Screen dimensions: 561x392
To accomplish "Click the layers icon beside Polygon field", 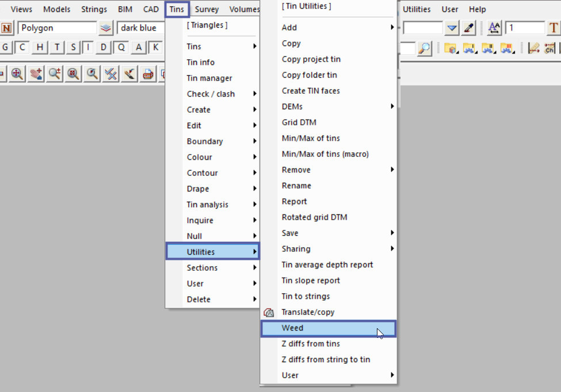I will click(x=106, y=28).
